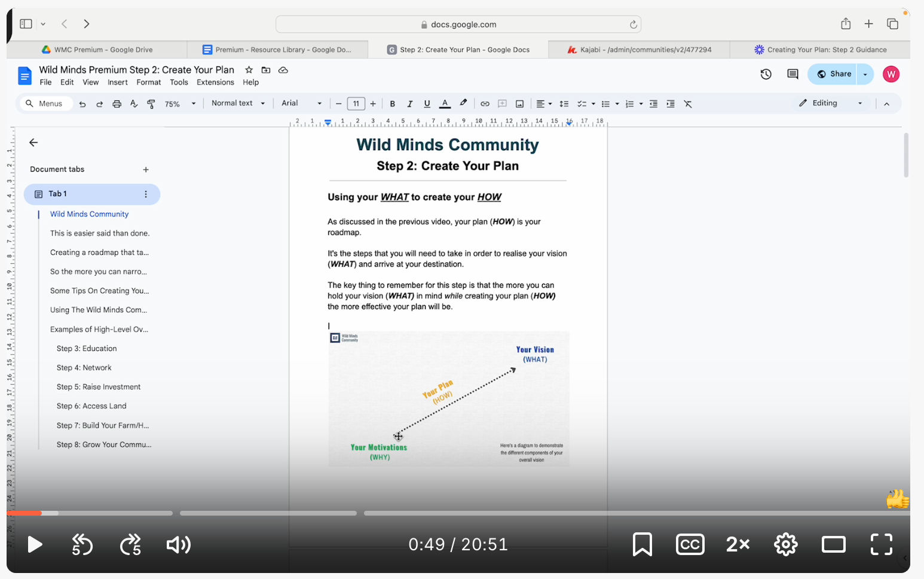Switch the video to theater mode
924x579 pixels.
[834, 544]
